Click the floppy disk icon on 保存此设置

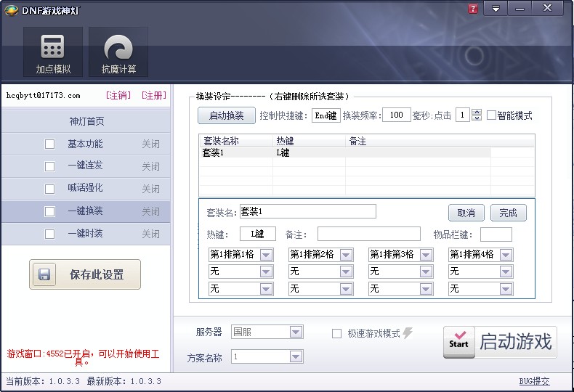click(x=44, y=275)
